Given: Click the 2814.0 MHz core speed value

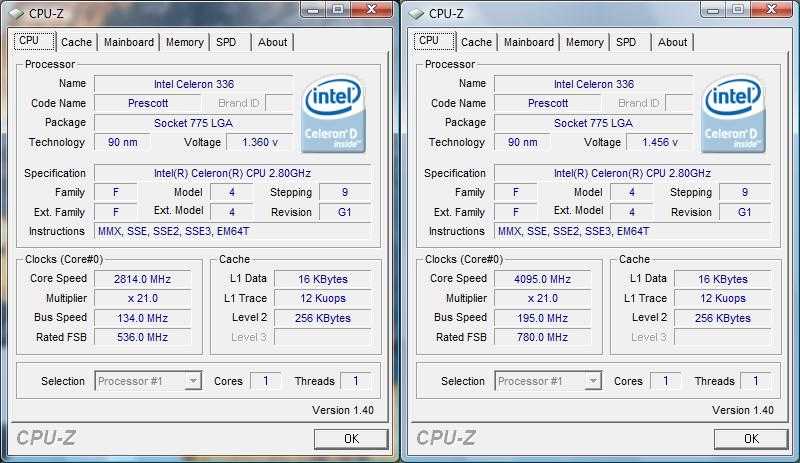Looking at the screenshot, I should pos(142,279).
